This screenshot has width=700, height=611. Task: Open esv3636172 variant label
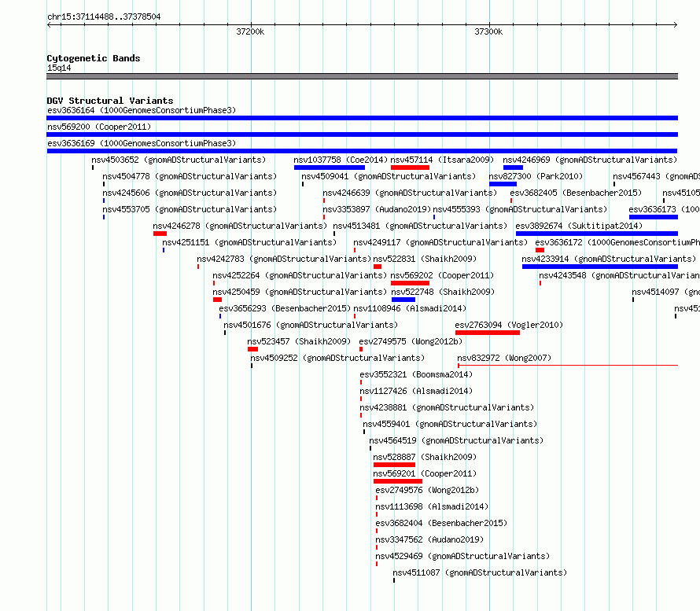tap(617, 242)
